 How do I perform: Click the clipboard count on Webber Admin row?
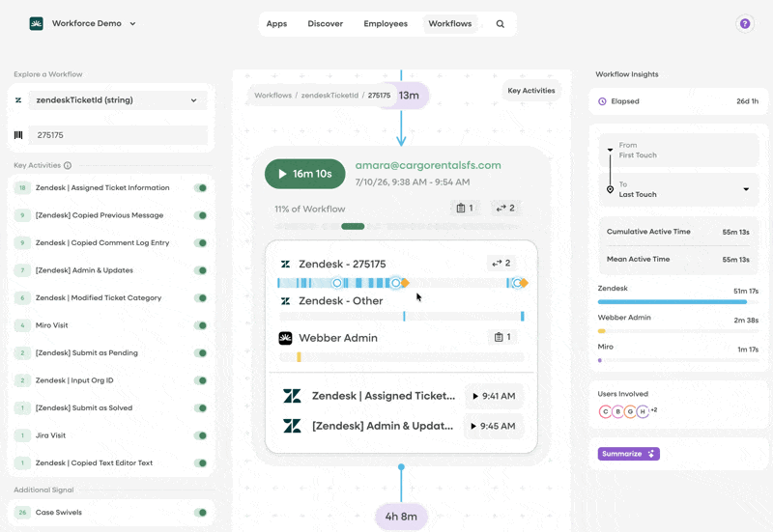[501, 337]
